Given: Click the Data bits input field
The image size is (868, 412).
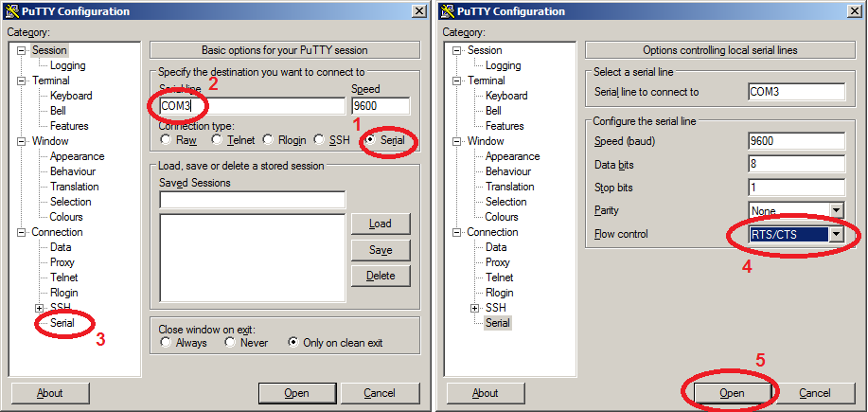Looking at the screenshot, I should (795, 164).
